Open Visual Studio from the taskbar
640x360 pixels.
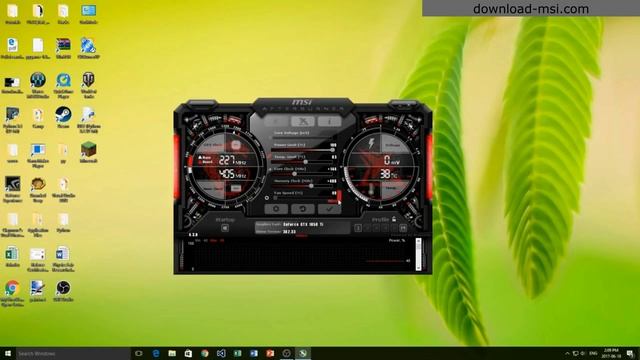221,353
